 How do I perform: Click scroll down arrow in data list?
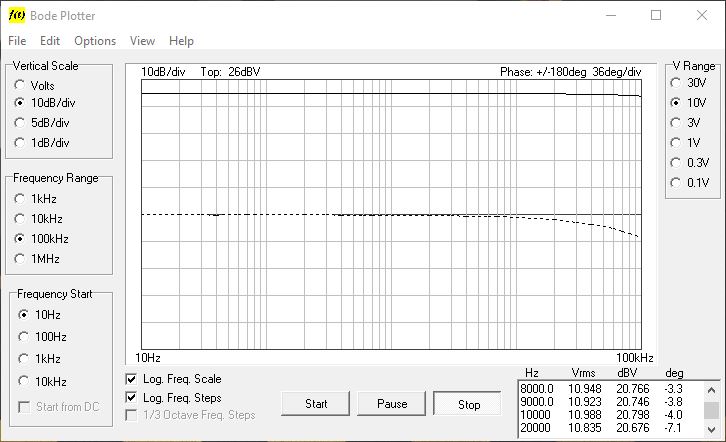[x=712, y=429]
